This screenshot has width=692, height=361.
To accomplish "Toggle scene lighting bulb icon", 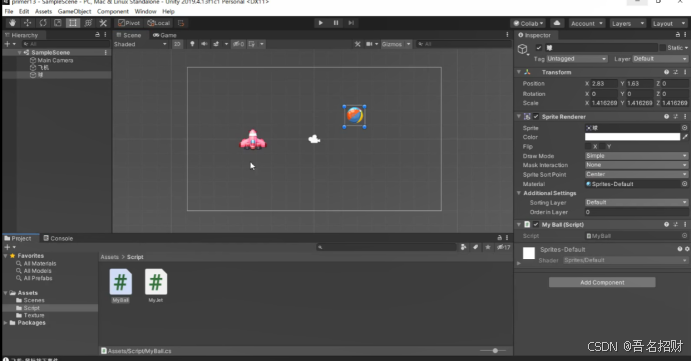I will tap(192, 44).
